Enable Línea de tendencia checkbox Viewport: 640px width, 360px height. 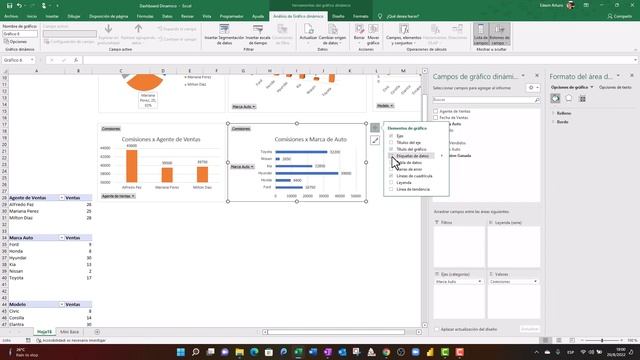(391, 189)
